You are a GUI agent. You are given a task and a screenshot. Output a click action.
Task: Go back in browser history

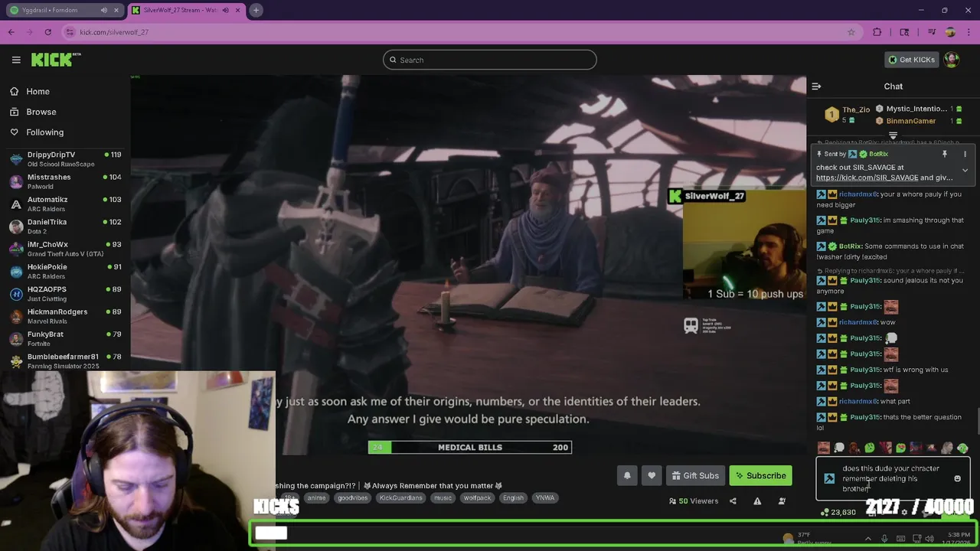tap(11, 32)
